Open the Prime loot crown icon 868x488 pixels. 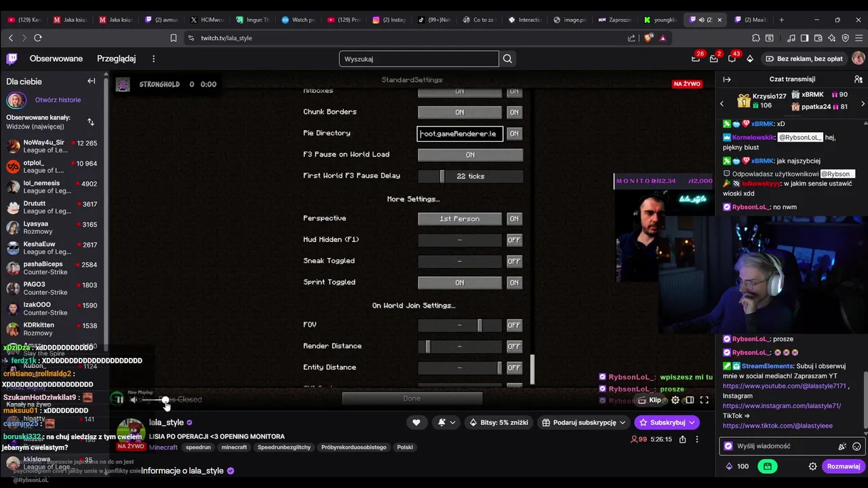pyautogui.click(x=696, y=59)
